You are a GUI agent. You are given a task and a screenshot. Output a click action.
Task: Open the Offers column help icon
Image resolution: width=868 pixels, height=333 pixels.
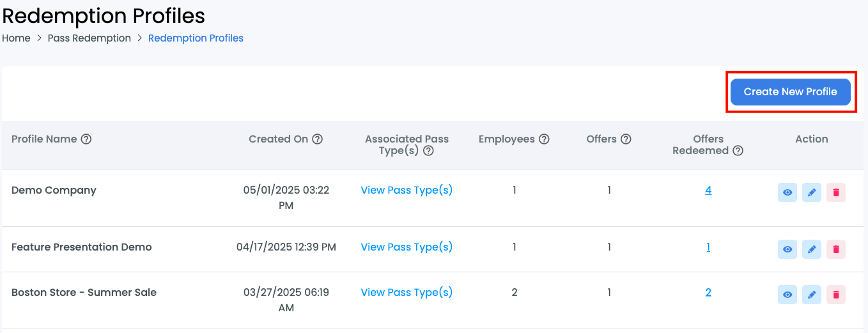(626, 139)
